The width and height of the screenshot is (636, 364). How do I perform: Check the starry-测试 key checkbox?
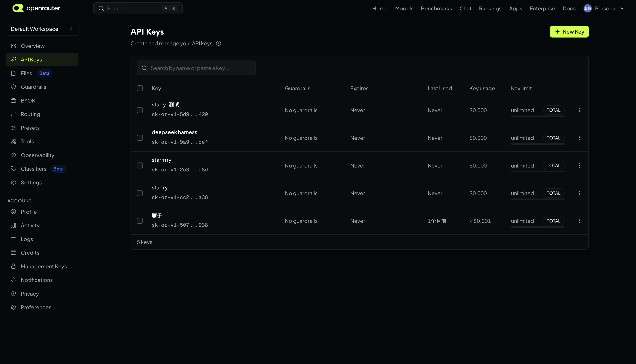[140, 110]
